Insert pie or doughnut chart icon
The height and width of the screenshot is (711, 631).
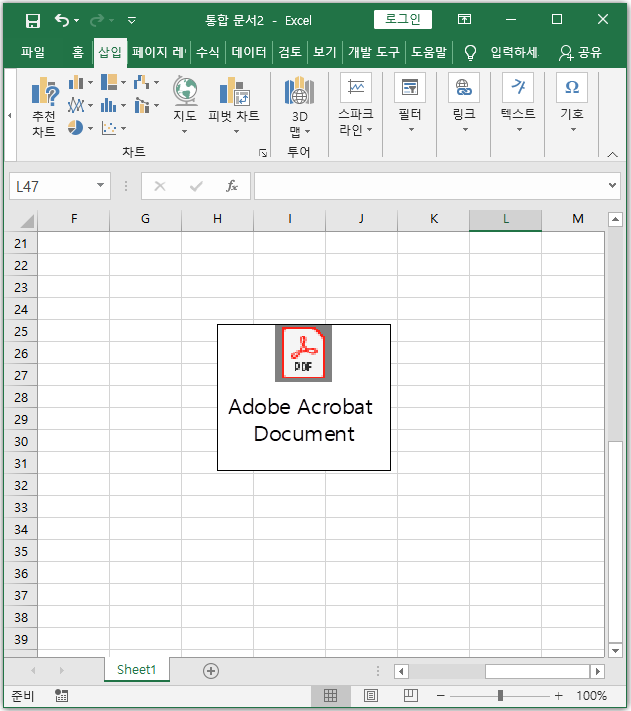tap(76, 128)
